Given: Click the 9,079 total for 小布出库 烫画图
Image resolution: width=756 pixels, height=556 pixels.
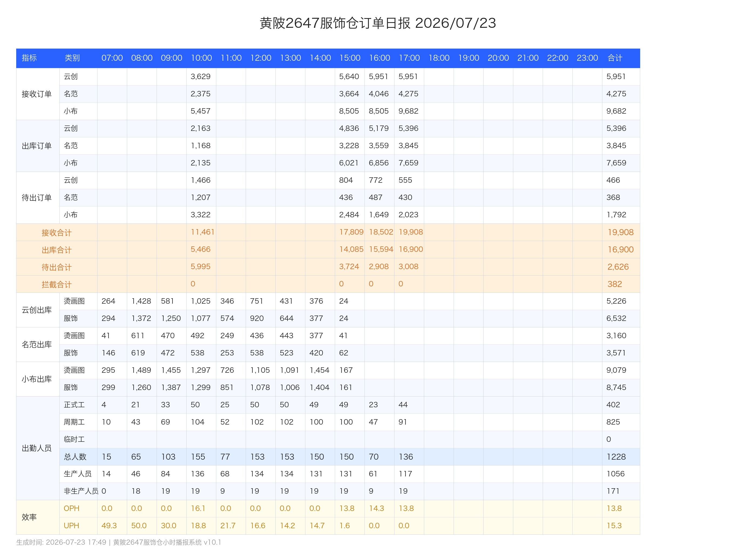Looking at the screenshot, I should click(616, 370).
